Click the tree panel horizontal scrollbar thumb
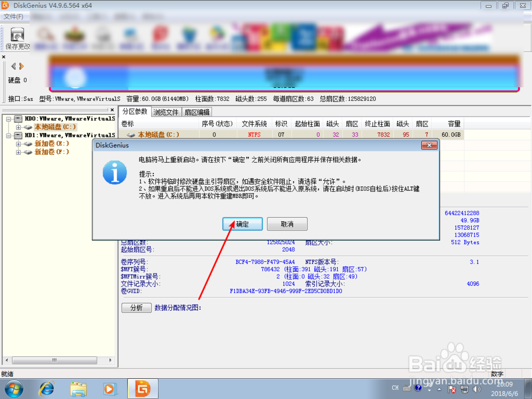The width and height of the screenshot is (532, 399). [x=55, y=360]
